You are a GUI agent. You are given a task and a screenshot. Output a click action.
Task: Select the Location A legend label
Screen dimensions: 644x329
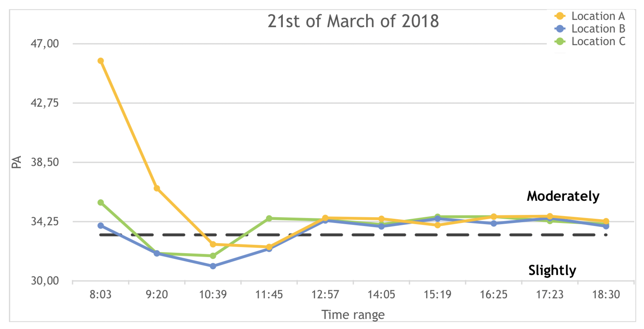[598, 16]
